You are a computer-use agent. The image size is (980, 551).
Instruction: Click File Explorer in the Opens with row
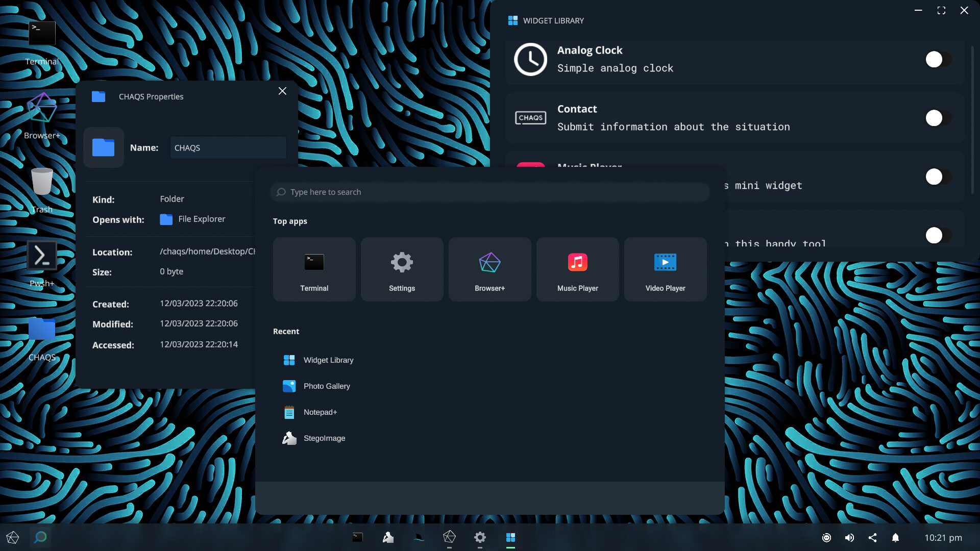(x=201, y=219)
